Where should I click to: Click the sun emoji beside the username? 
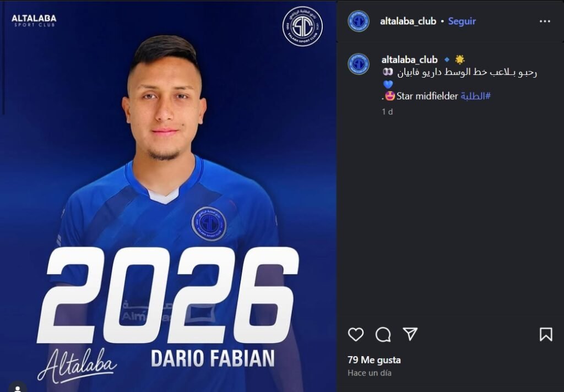460,59
